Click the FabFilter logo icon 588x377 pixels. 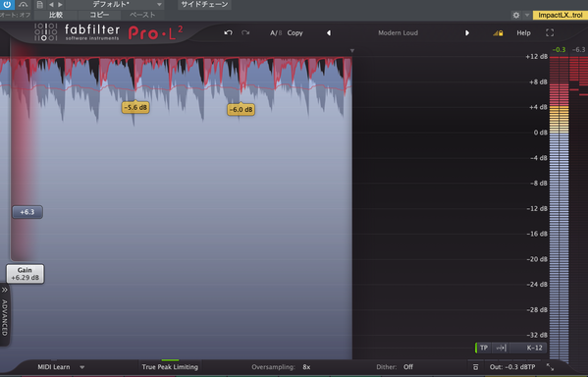[46, 32]
